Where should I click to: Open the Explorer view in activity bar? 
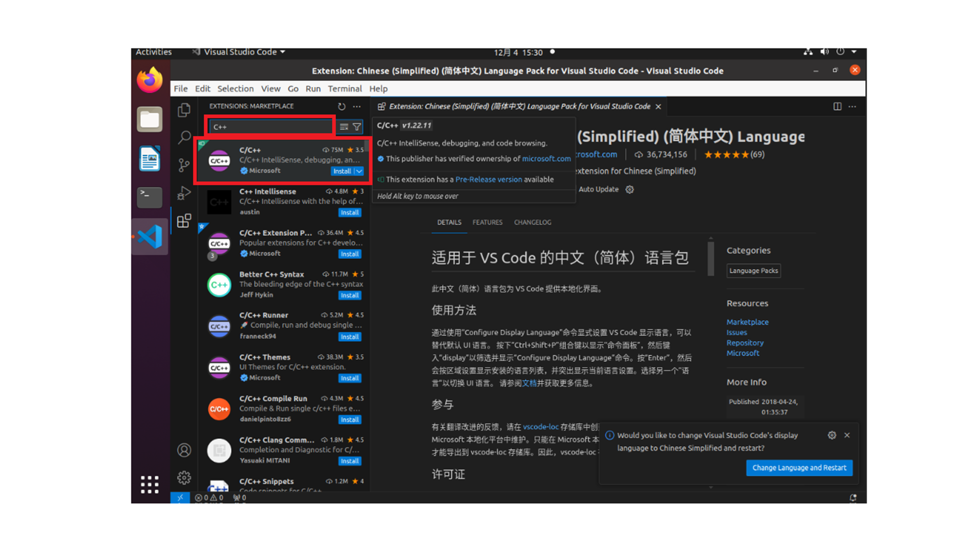(x=184, y=110)
